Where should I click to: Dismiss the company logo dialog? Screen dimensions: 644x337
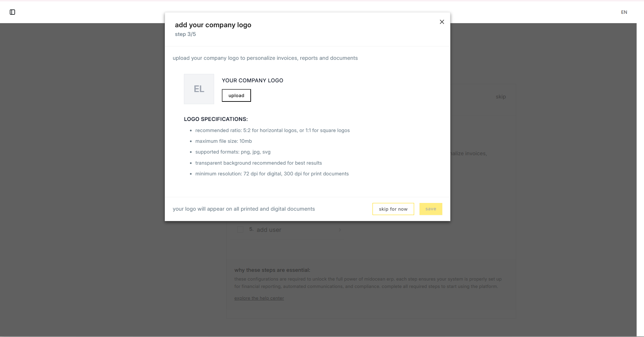tap(442, 22)
